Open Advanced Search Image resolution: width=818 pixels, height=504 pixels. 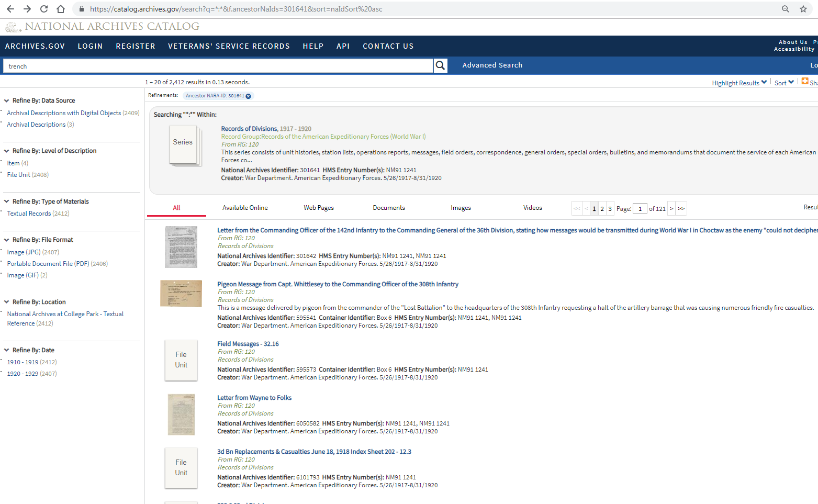tap(492, 65)
